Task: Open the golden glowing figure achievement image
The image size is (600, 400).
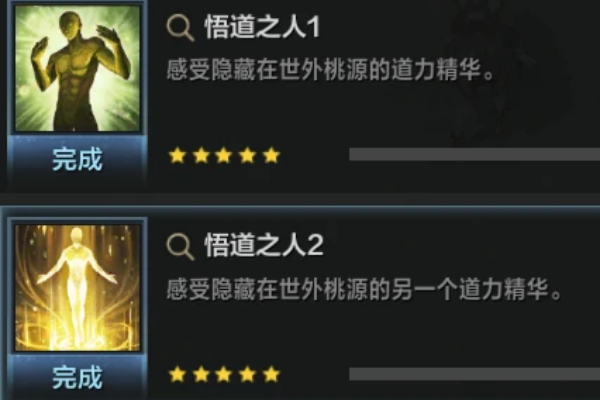Action: pyautogui.click(x=77, y=288)
